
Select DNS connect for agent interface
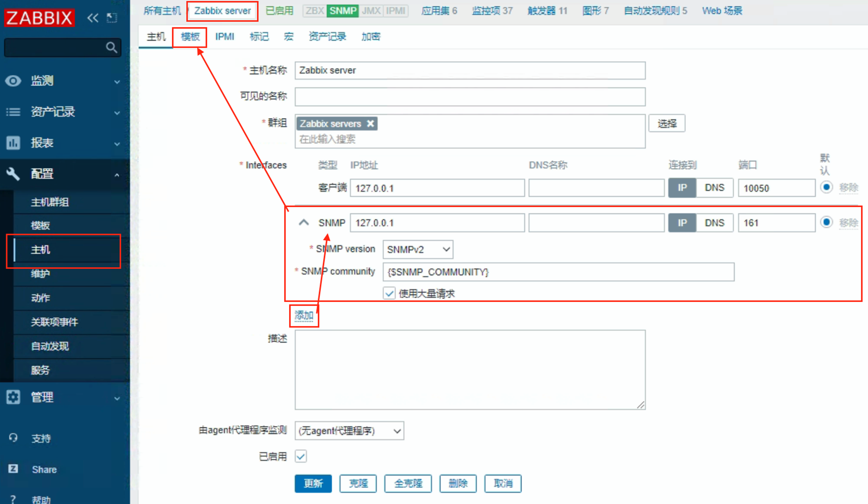(714, 188)
